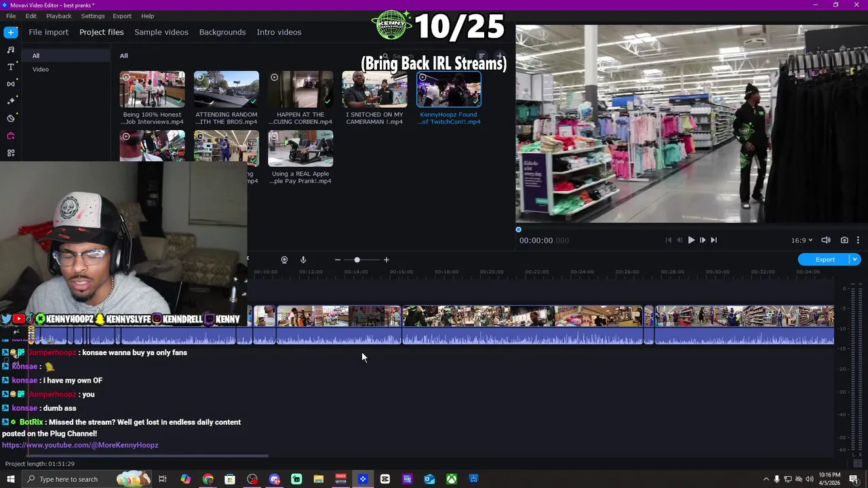Image resolution: width=868 pixels, height=488 pixels.
Task: Open Google Chrome from the taskbar
Action: [x=208, y=479]
